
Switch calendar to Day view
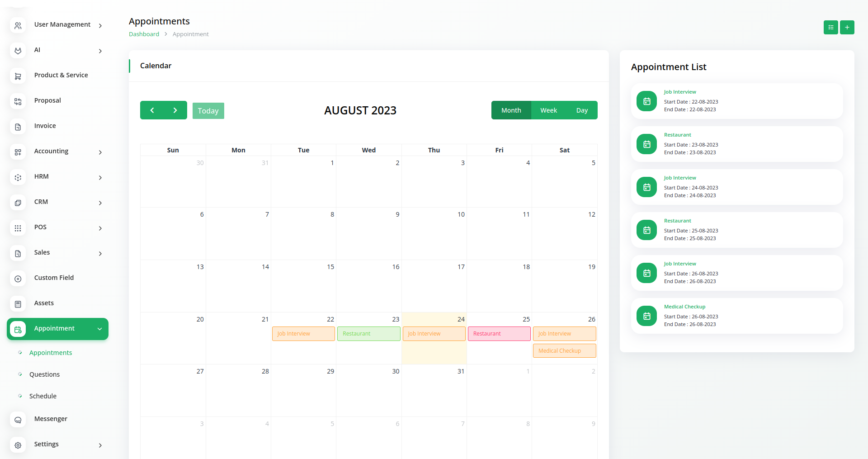(582, 110)
